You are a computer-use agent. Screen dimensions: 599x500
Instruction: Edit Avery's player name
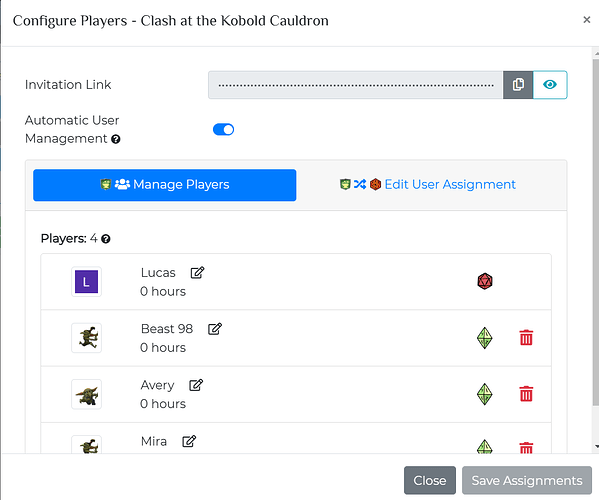point(196,385)
